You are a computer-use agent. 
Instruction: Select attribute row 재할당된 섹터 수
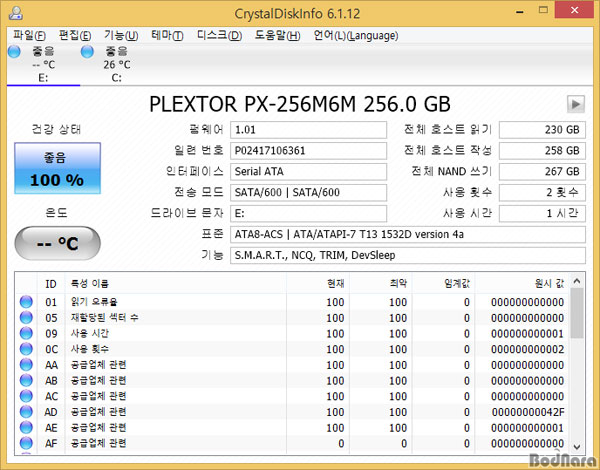click(x=292, y=318)
